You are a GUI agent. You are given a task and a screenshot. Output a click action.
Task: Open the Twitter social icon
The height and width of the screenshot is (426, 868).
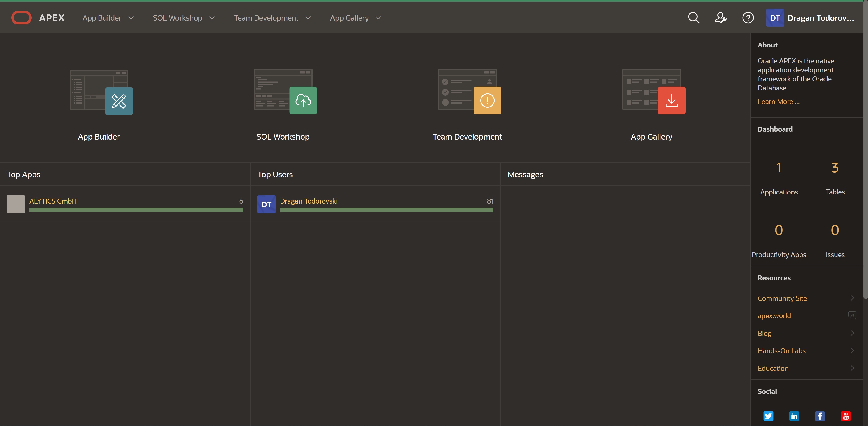coord(768,416)
